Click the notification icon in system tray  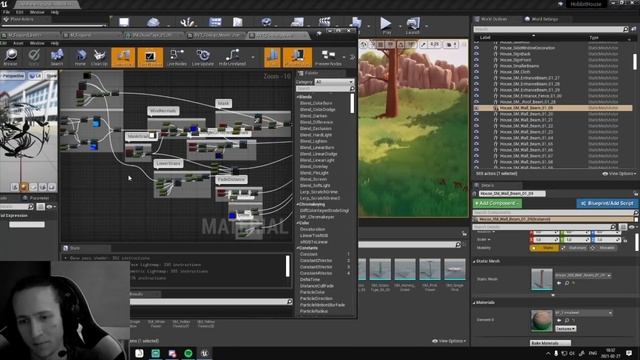tap(629, 353)
